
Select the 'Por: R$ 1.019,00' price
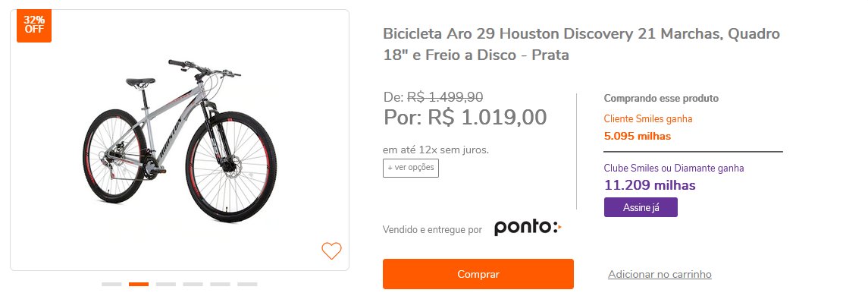(465, 117)
